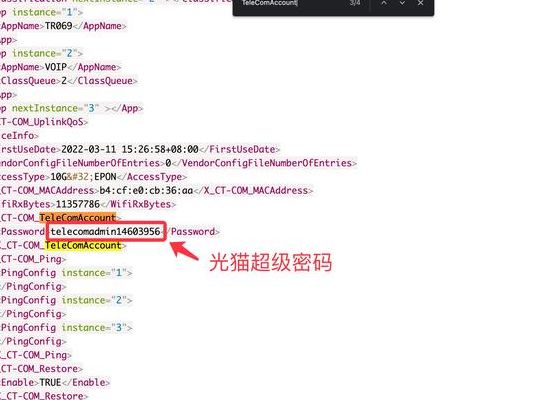555x400 pixels.
Task: Click the MAC address b4:cf:e0:cb:36:aa
Action: tap(146, 190)
